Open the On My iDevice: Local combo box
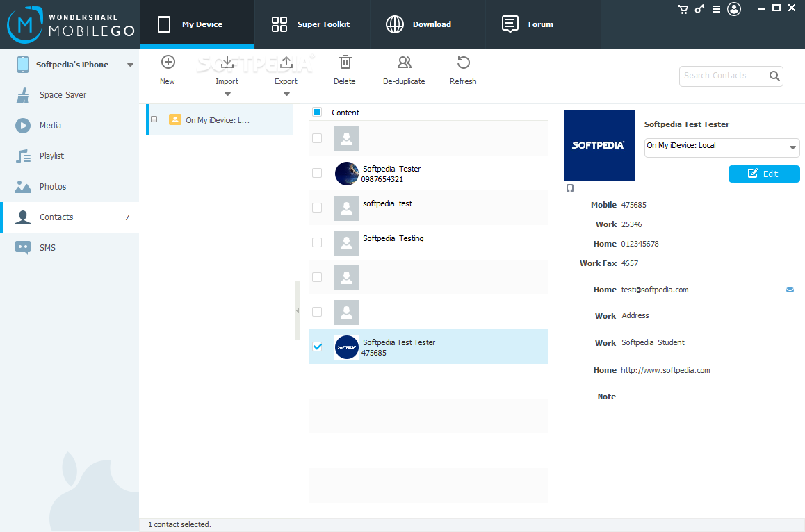The height and width of the screenshot is (532, 805). 722,148
